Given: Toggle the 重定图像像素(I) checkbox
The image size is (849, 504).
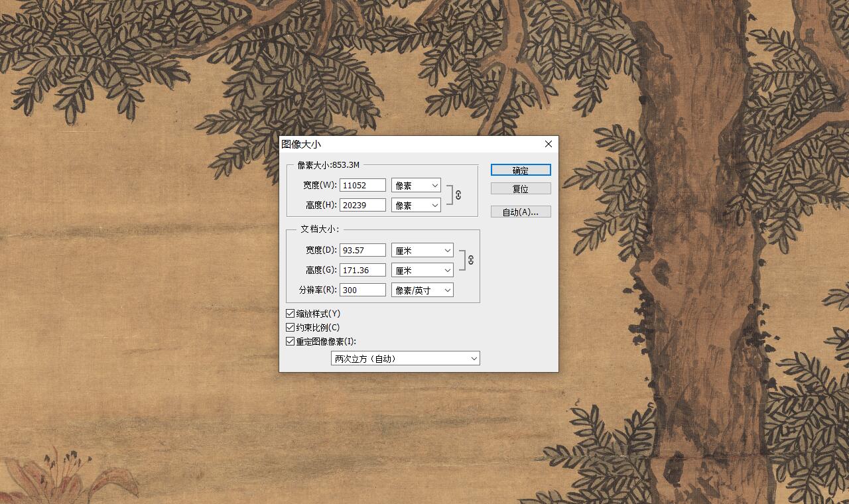Looking at the screenshot, I should pyautogui.click(x=291, y=341).
